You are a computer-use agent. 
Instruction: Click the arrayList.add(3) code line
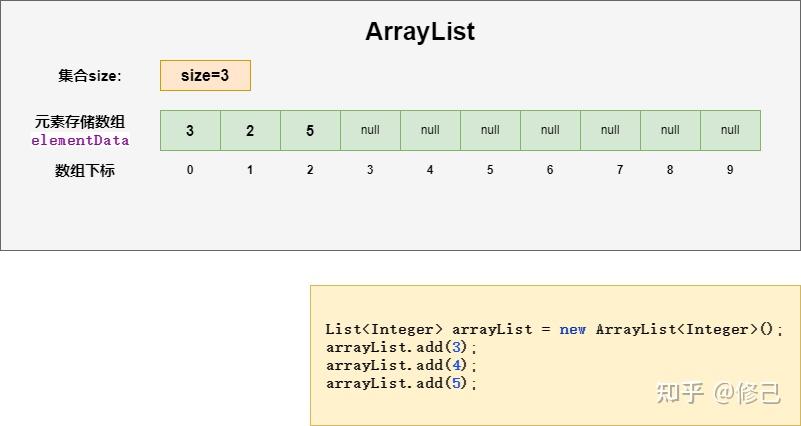point(402,347)
